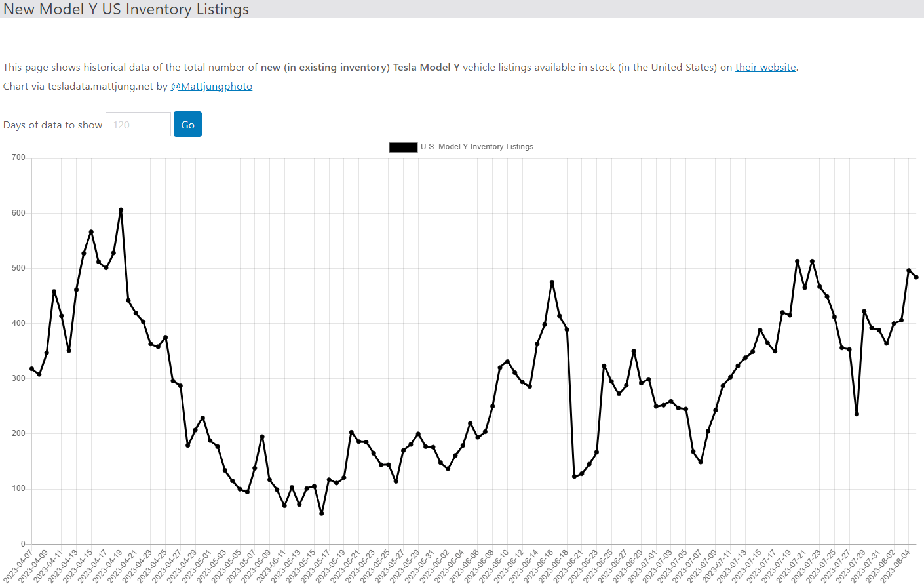This screenshot has height=586, width=924.
Task: Click the x-axis label 2023-06-02
Action: click(x=434, y=566)
